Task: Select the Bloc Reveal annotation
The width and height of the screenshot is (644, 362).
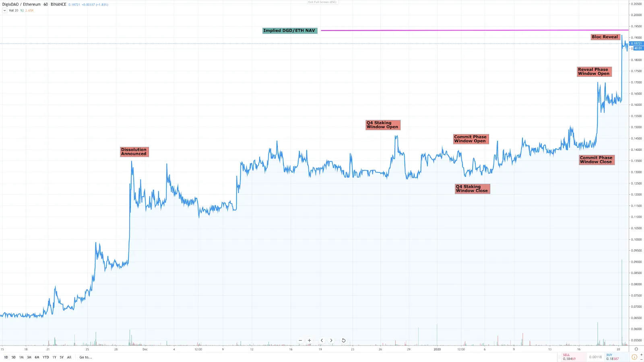Action: coord(605,37)
